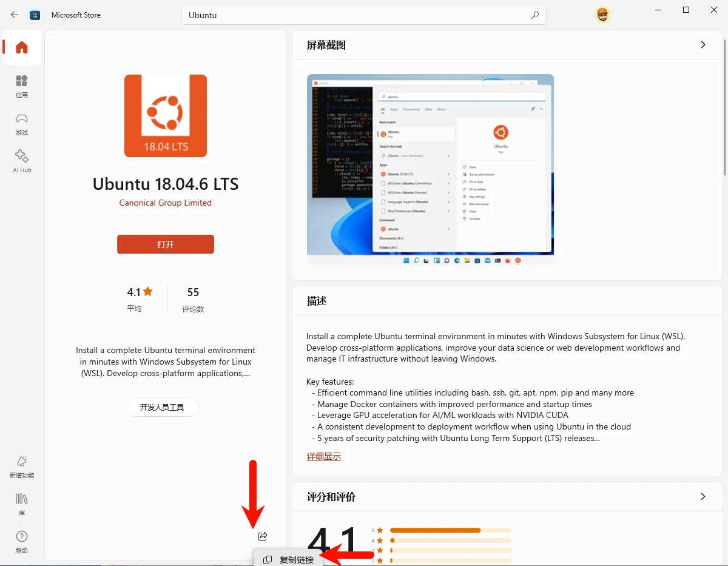Open What's New (新增功能) page
Screen dimensions: 728x566
[x=22, y=467]
